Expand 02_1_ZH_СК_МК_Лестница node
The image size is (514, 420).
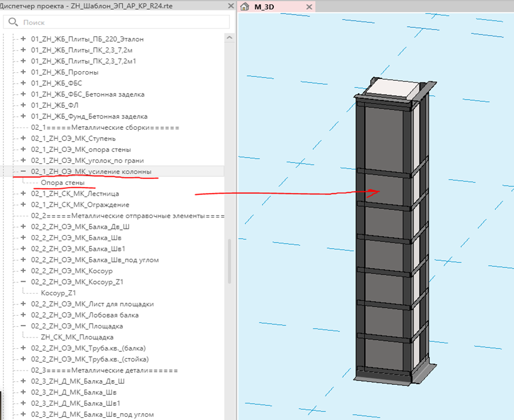click(x=23, y=193)
